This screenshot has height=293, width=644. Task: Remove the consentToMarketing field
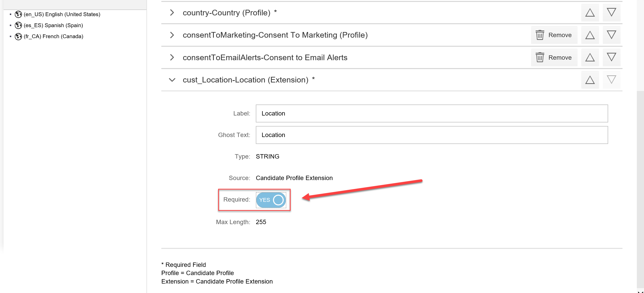tap(554, 35)
